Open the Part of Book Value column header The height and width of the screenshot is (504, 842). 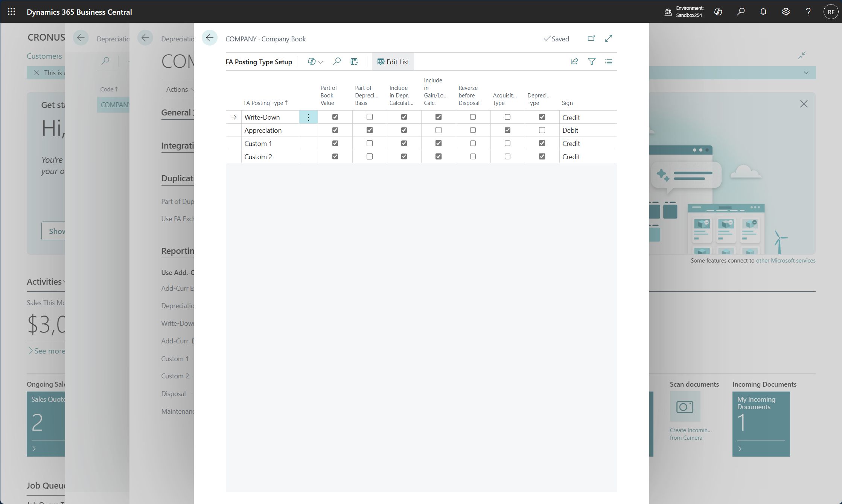[329, 95]
